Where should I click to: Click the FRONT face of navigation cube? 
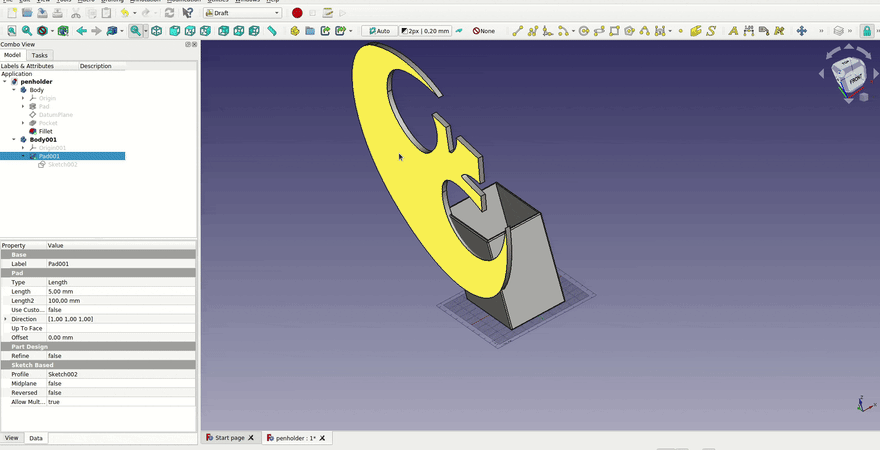click(x=856, y=81)
